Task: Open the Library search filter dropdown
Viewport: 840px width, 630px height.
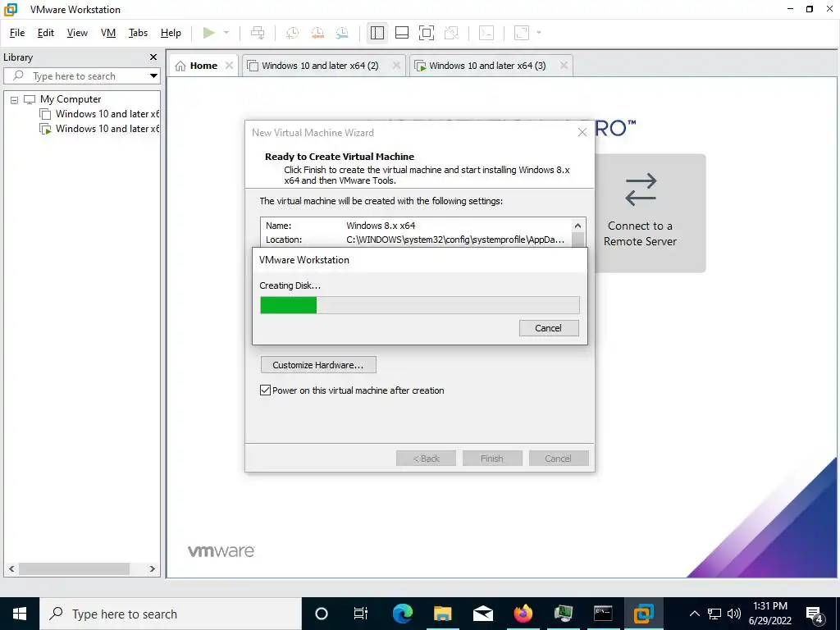Action: coord(153,76)
